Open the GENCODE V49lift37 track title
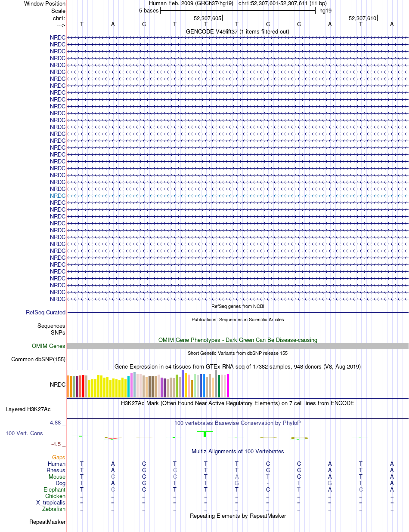 (237, 31)
